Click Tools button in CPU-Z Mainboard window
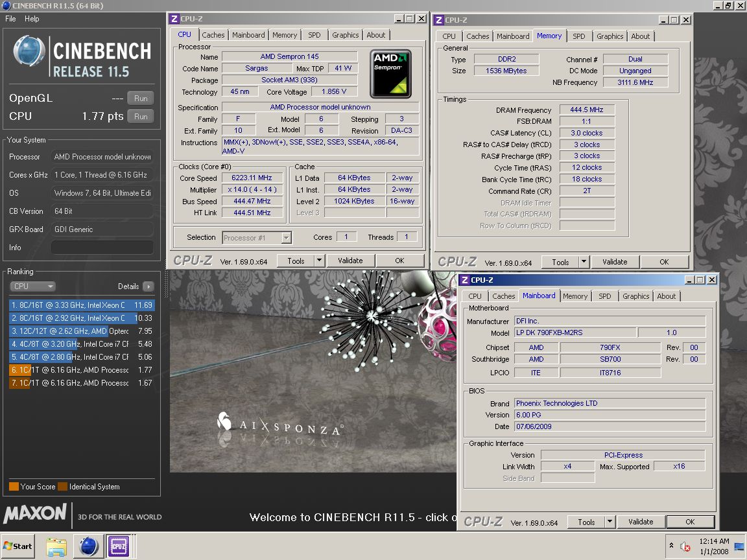This screenshot has width=747, height=560. tap(586, 522)
